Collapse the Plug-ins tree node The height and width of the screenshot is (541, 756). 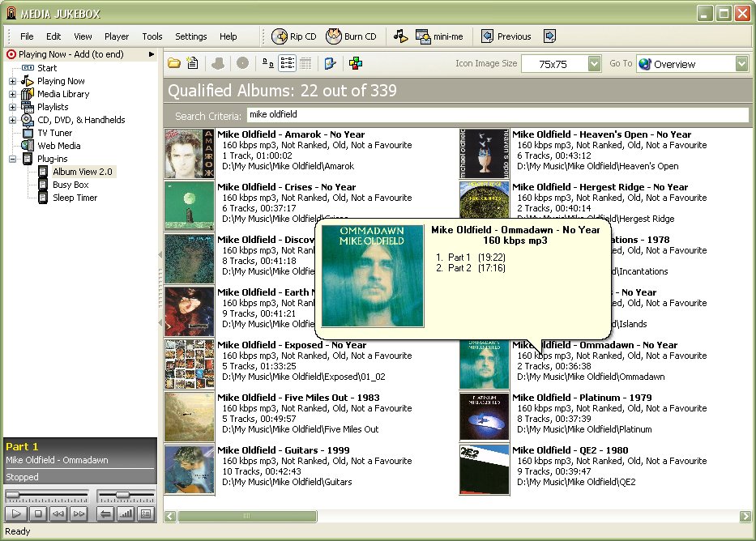click(12, 159)
